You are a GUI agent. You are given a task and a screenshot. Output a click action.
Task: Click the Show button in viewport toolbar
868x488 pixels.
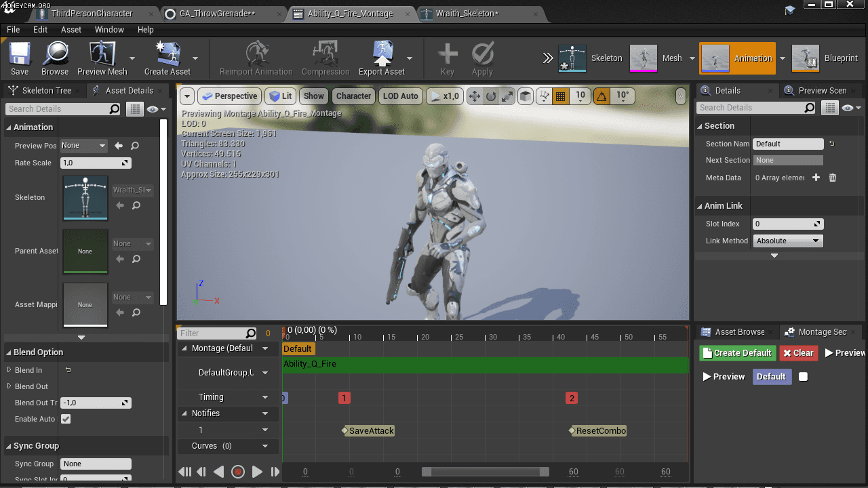click(314, 96)
